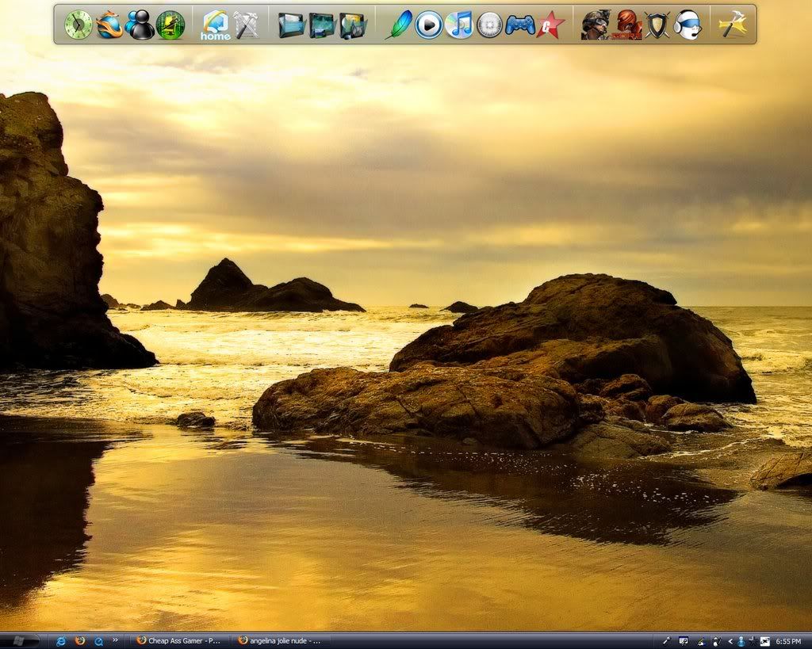Click the pen and computer tray icon

[700, 641]
